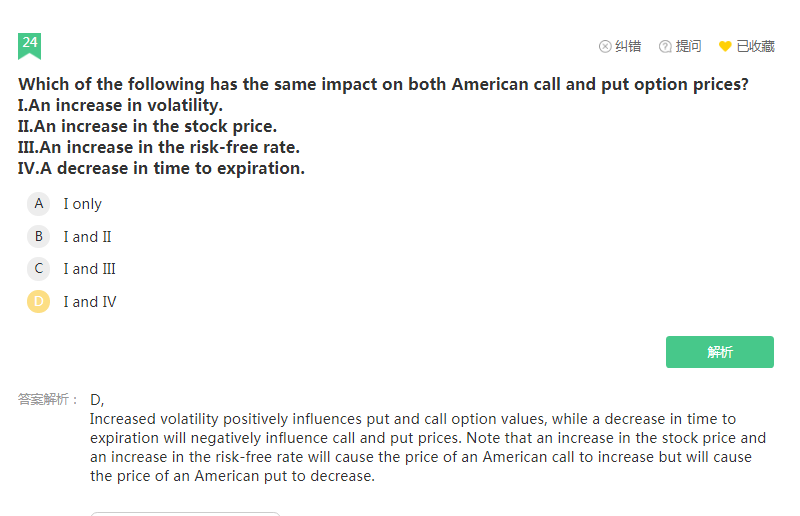Toggle the 已收藏 favorited label

pos(755,46)
